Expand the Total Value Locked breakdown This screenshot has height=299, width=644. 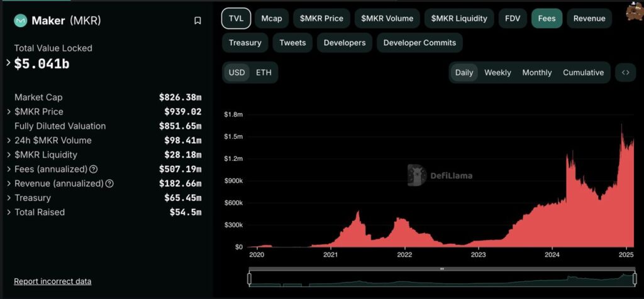8,63
